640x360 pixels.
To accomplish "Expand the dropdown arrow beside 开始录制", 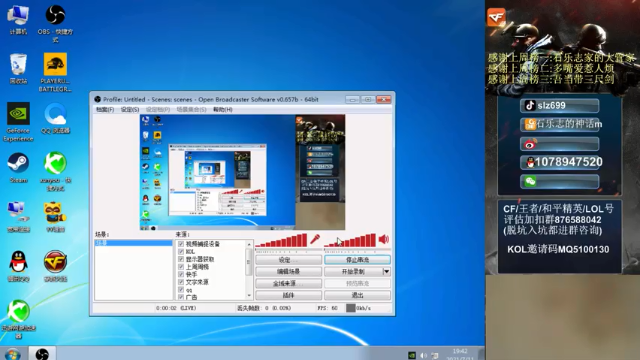I will point(386,271).
